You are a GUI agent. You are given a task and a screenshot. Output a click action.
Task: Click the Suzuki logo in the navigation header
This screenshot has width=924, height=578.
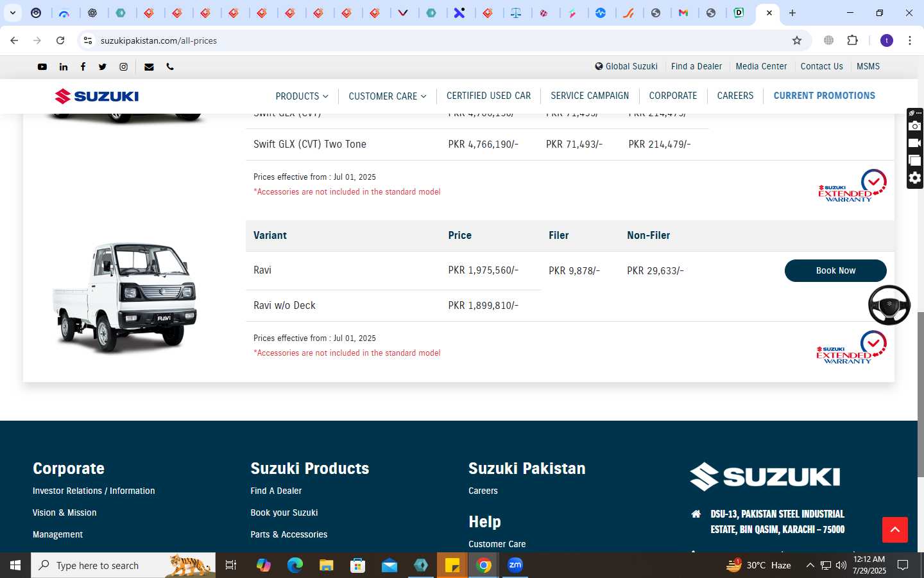(97, 96)
